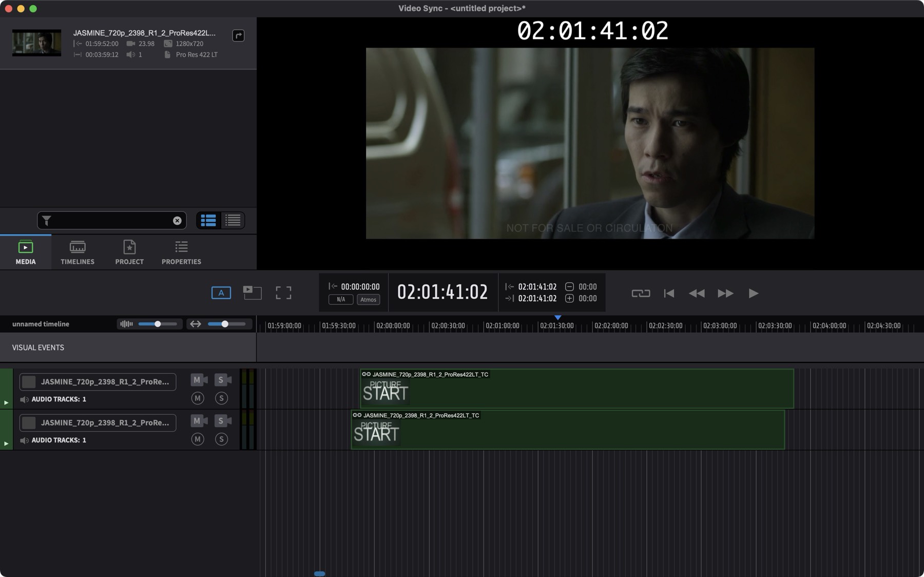Click the fast-forward button

(725, 293)
